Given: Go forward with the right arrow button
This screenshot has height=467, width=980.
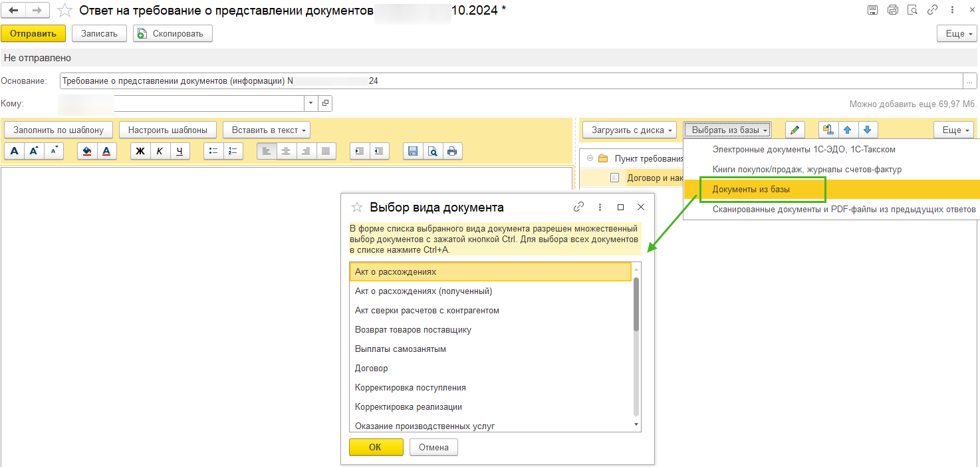Looking at the screenshot, I should click(37, 11).
